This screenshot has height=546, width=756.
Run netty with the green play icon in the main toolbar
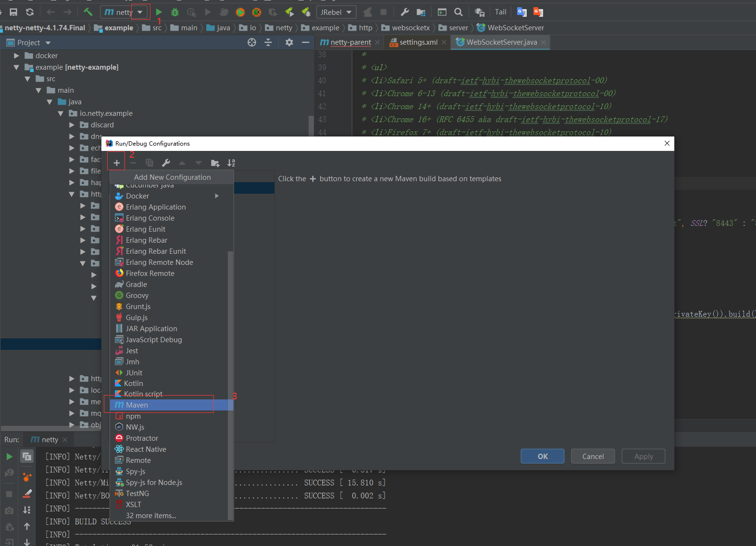coord(159,12)
